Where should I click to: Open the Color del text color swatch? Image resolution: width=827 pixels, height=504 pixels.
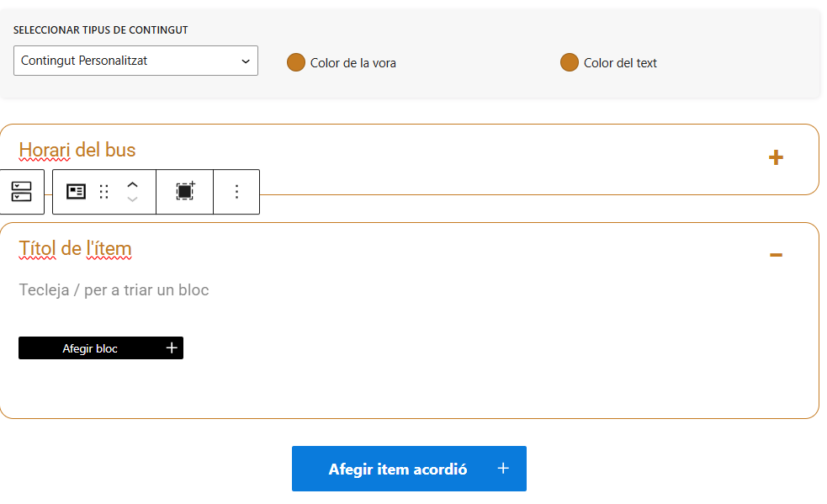pyautogui.click(x=570, y=61)
